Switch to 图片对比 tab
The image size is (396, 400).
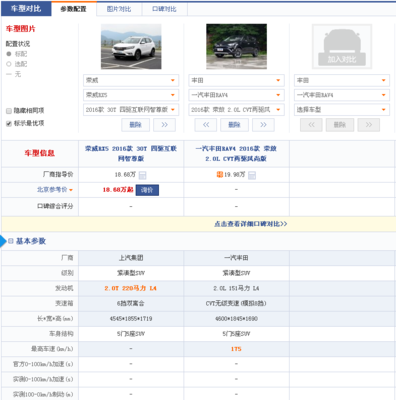click(119, 9)
